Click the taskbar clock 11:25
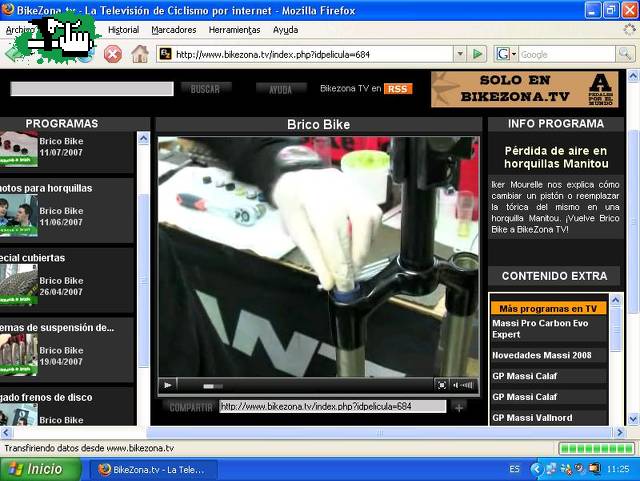The height and width of the screenshot is (481, 640). point(618,469)
